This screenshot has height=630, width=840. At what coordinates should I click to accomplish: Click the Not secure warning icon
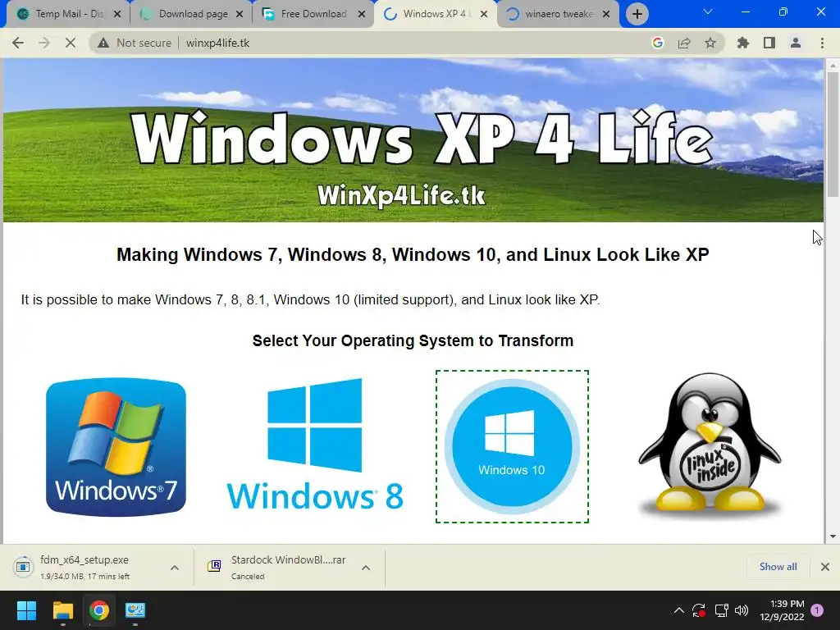click(103, 43)
